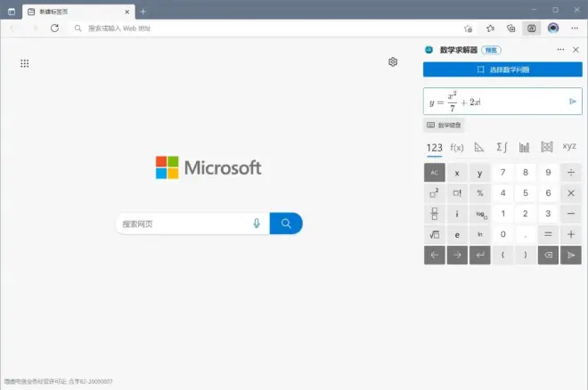The width and height of the screenshot is (588, 390).
Task: Open the Collections icon in toolbar
Action: pos(510,28)
